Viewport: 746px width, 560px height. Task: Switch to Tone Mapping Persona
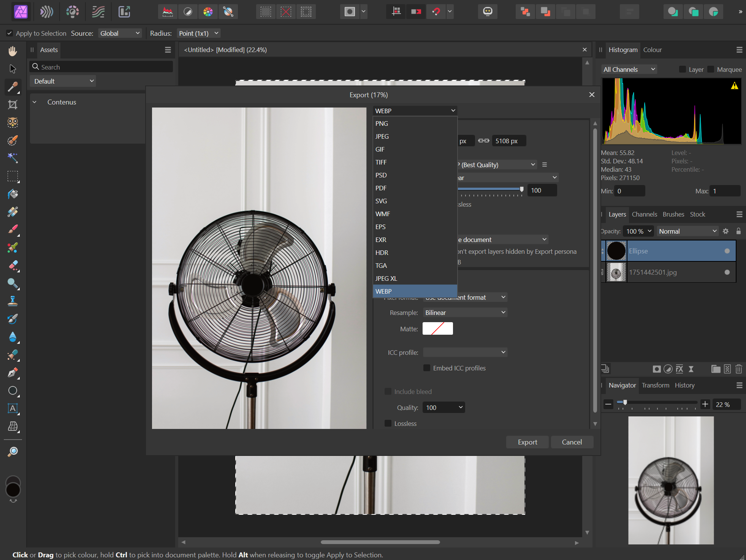(x=98, y=12)
